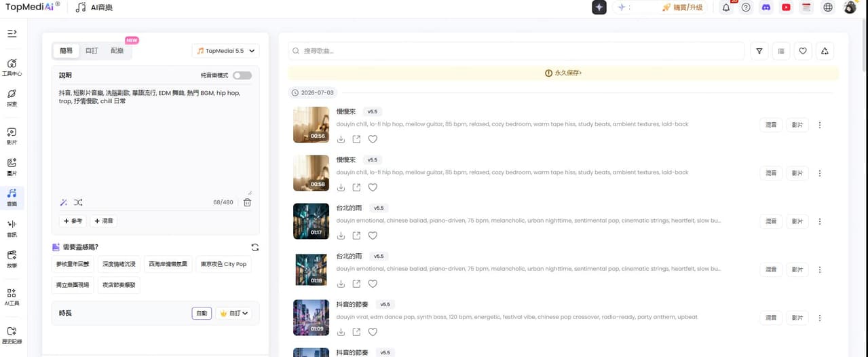Switch to the 配樂 tab
The height and width of the screenshot is (357, 868).
tap(117, 51)
